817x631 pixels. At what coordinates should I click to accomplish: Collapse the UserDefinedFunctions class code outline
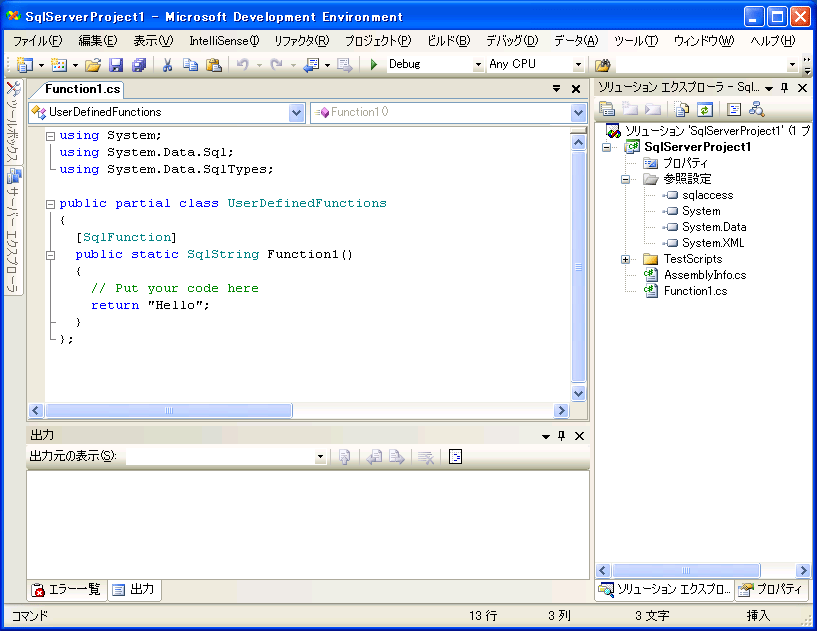[51, 204]
